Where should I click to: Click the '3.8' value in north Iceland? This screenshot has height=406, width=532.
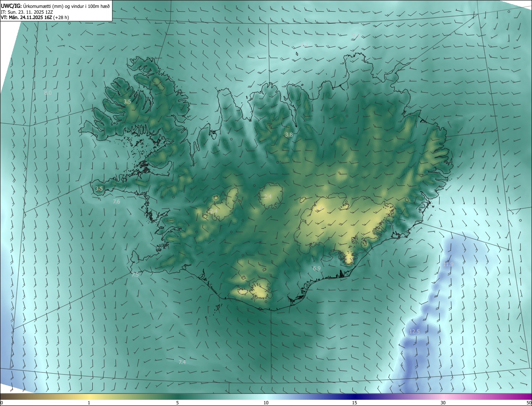(x=289, y=135)
